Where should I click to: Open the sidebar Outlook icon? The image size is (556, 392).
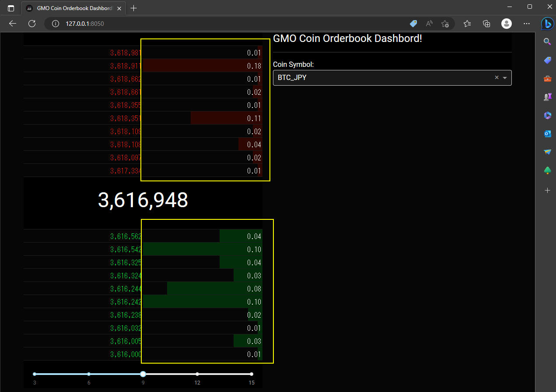pyautogui.click(x=547, y=134)
